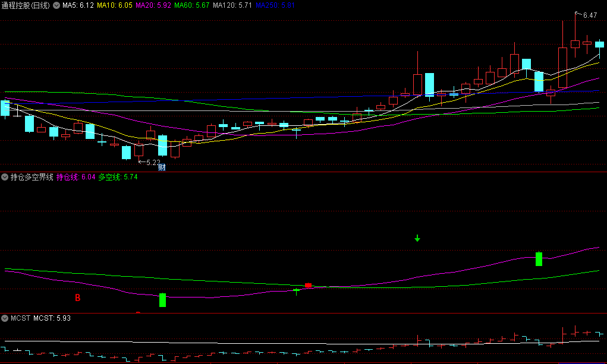Click the 通程控股(日线) chart title

[x=26, y=5]
